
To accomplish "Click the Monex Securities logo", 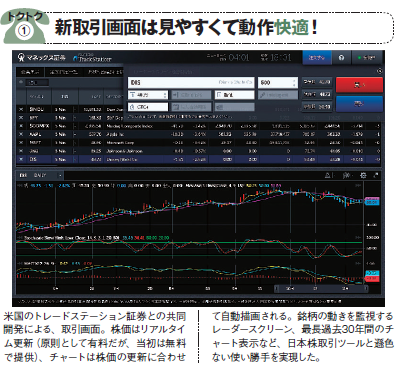I will [41, 58].
